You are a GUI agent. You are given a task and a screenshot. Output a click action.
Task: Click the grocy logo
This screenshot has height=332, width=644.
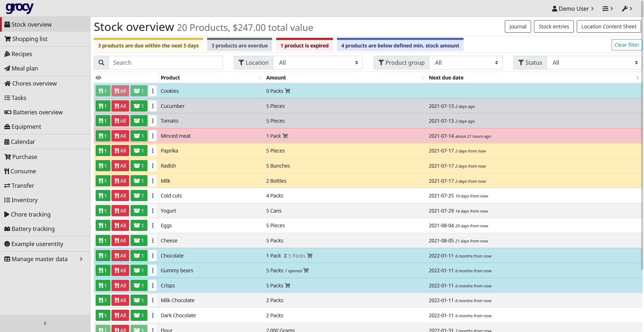coord(19,8)
